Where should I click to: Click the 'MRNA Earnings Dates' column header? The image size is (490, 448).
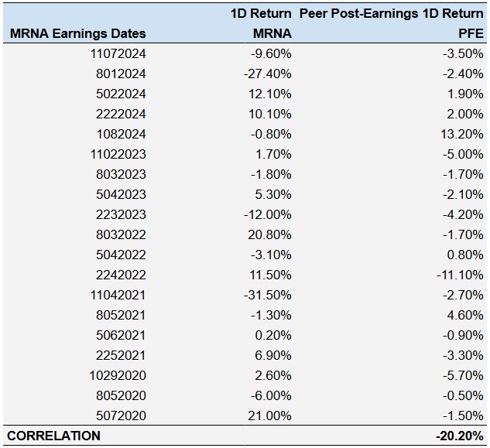[x=78, y=33]
